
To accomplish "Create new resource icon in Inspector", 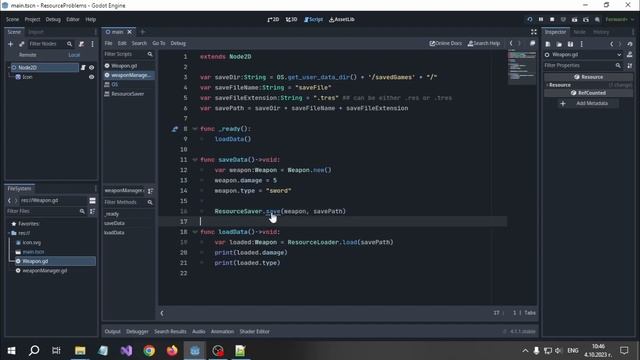I will click(x=548, y=44).
